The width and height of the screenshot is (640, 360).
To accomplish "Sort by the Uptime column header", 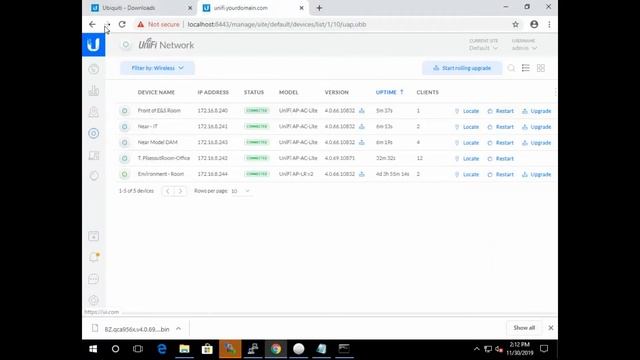I will tap(389, 92).
